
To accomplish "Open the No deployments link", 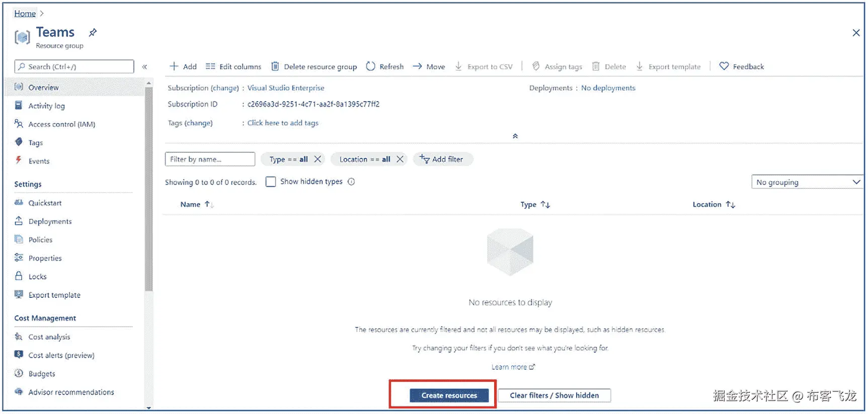I will [x=608, y=88].
